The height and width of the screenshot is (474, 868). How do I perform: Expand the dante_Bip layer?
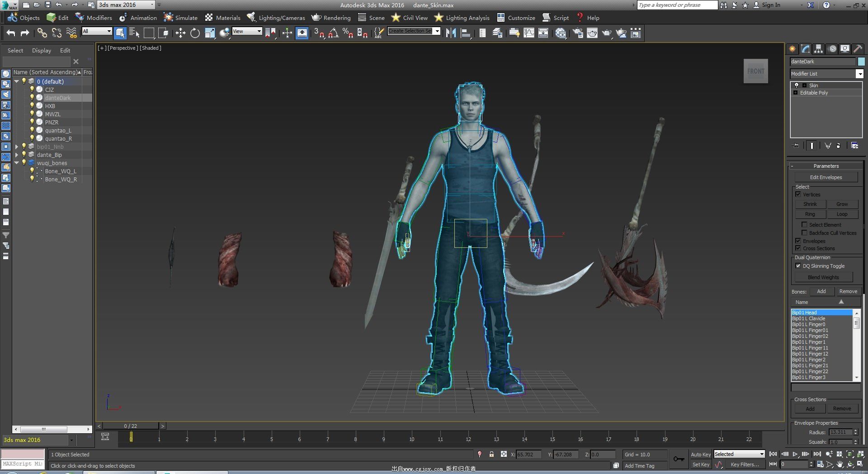17,155
